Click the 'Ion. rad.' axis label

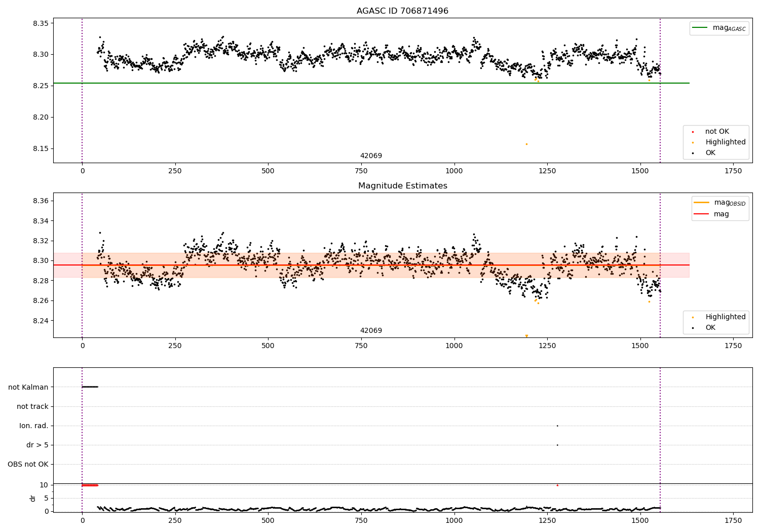click(34, 426)
